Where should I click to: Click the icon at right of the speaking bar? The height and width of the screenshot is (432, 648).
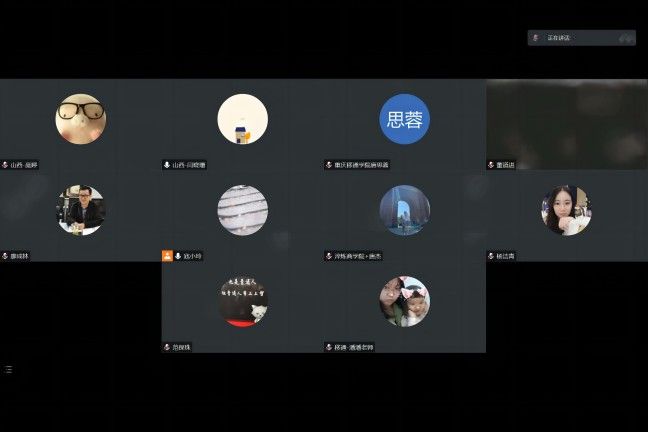point(626,38)
